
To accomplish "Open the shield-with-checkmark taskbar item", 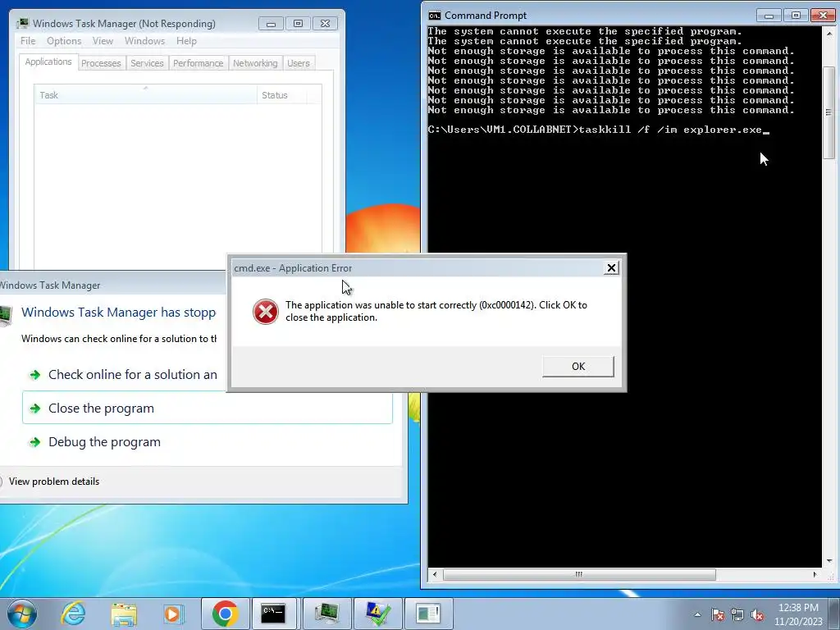I will 377,614.
